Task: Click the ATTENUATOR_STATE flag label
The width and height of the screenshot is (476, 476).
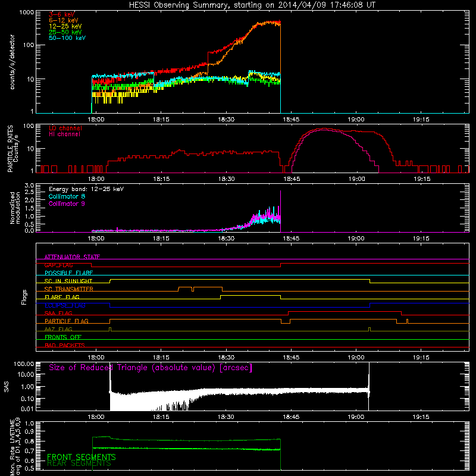Action: click(x=72, y=257)
